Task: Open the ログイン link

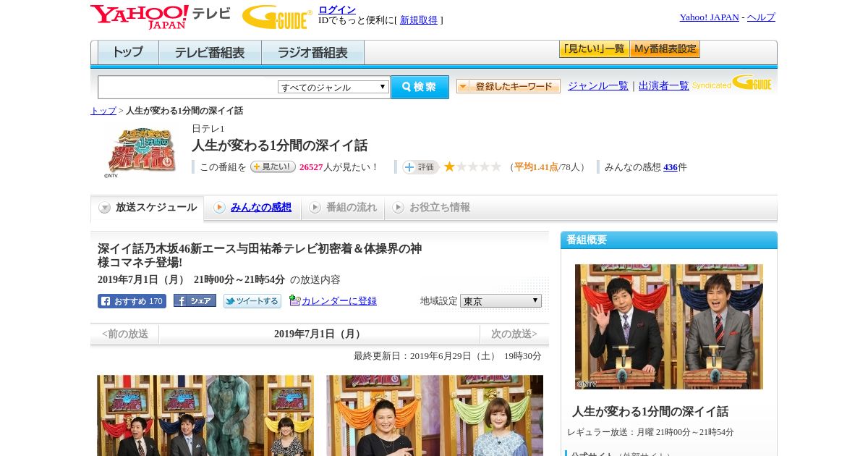Action: click(x=337, y=9)
